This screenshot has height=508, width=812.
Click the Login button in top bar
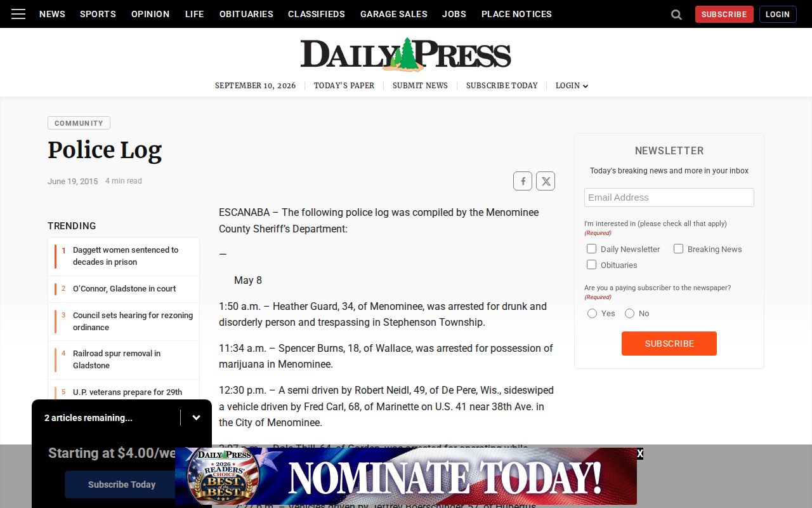pyautogui.click(x=778, y=14)
